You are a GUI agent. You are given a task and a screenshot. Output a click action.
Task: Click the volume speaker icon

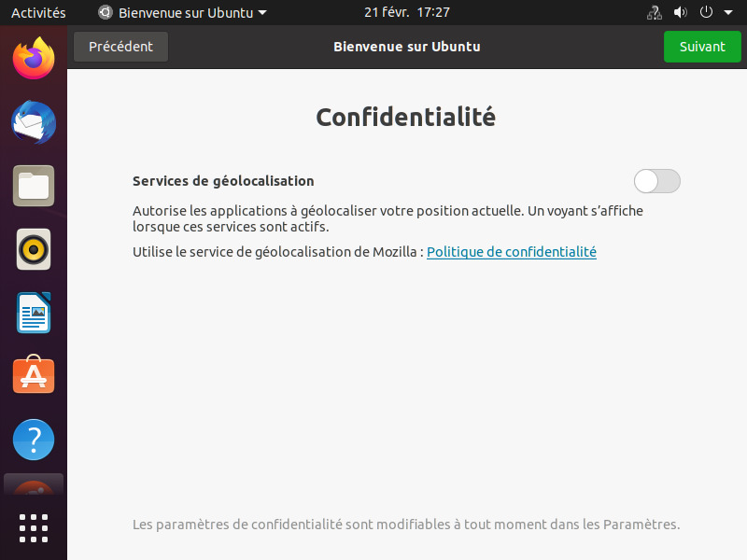point(680,13)
